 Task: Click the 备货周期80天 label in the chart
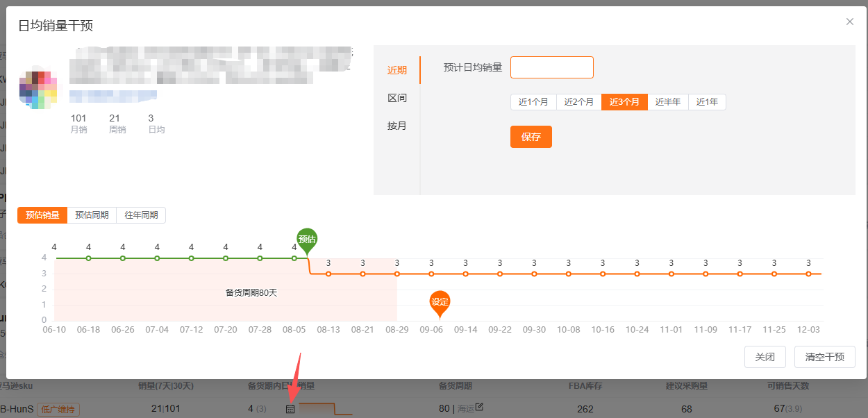click(x=251, y=292)
